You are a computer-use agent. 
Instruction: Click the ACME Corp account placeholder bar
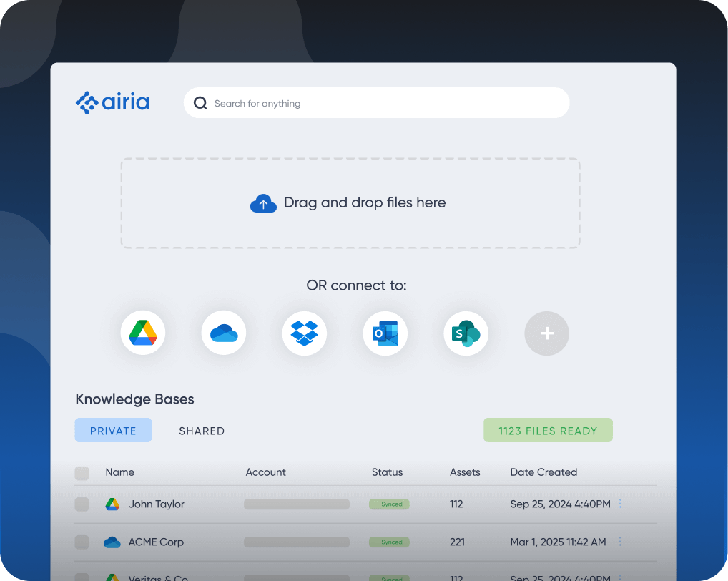[x=297, y=542]
